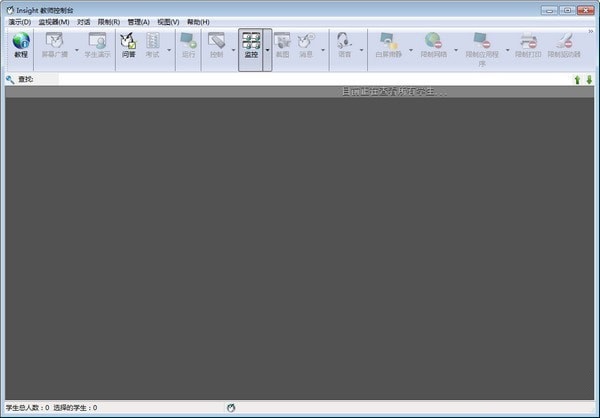Open the 监视器(M) menu
600x418 pixels.
pos(54,22)
